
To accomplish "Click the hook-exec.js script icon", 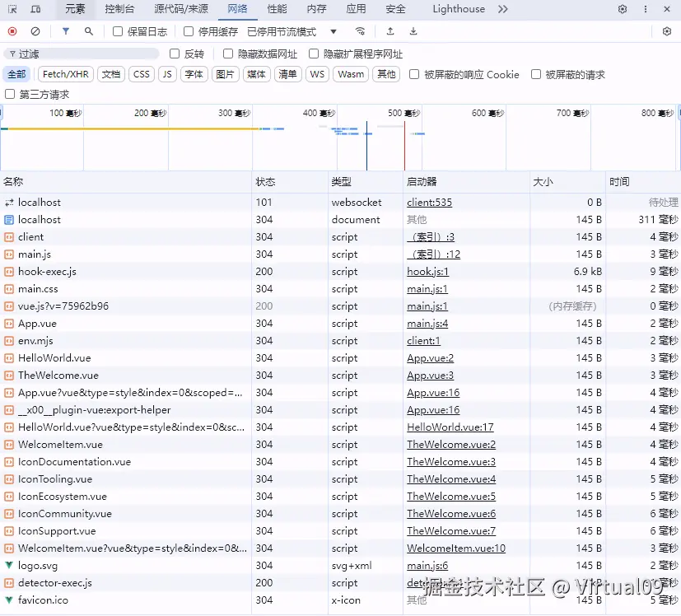I will 9,272.
